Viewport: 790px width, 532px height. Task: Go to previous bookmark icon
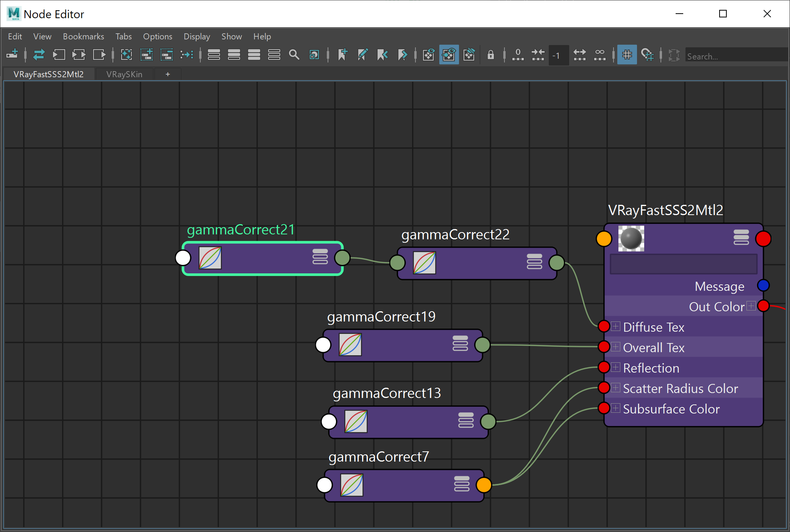click(383, 55)
